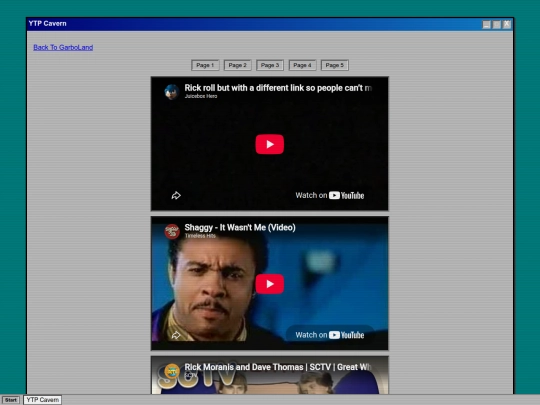Open the Start button in taskbar

tap(11, 400)
